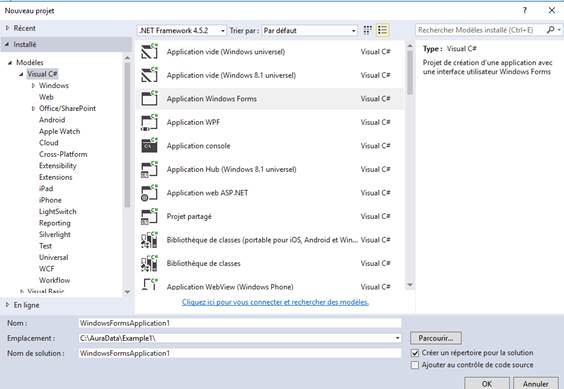Select the WCF category
This screenshot has height=389, width=564.
coord(46,269)
